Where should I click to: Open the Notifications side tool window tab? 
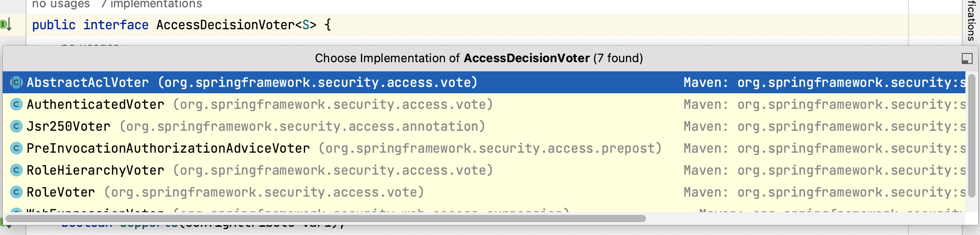coord(971,21)
